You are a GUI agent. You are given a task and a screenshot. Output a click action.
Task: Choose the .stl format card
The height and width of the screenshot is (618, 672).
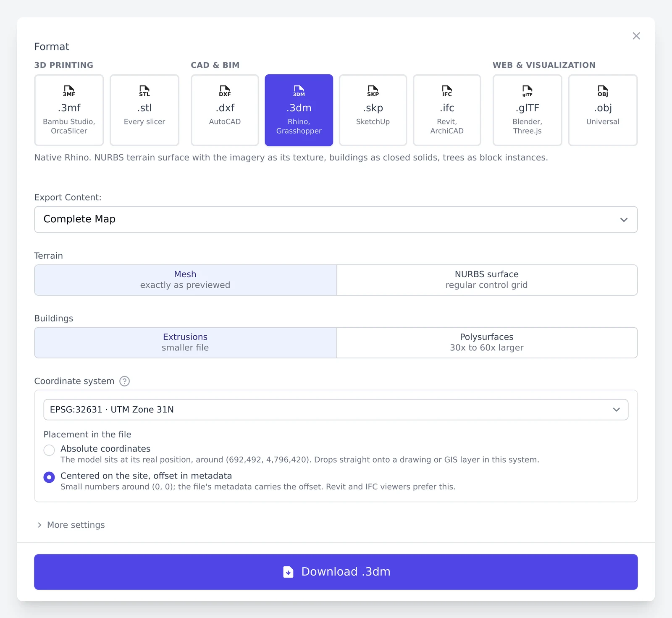[144, 110]
